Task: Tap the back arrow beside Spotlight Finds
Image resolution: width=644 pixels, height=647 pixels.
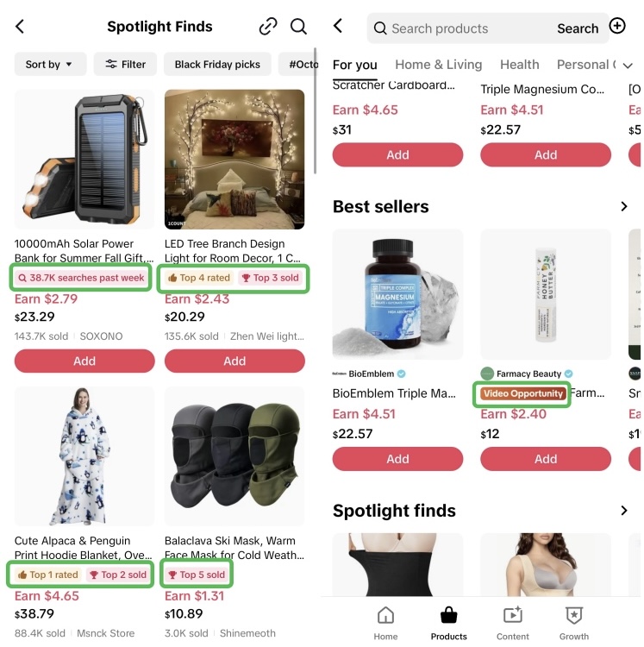Action: click(20, 27)
